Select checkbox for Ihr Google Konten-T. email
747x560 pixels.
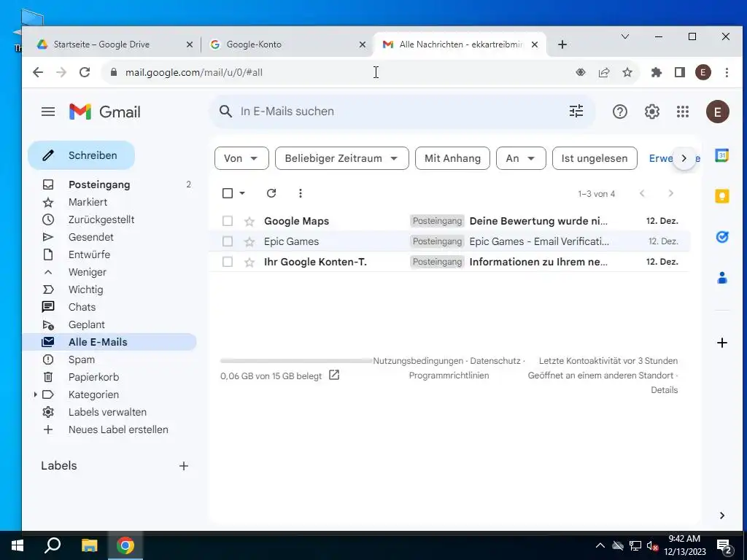coord(228,262)
